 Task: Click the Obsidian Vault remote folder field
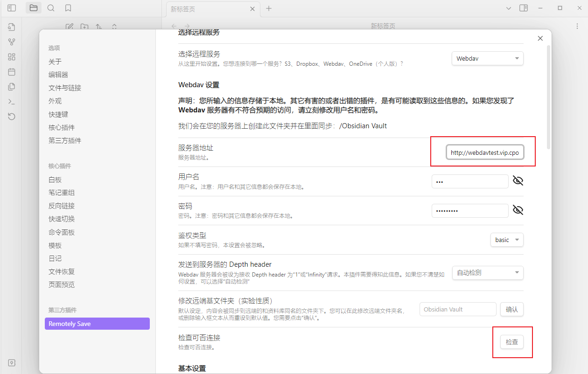pyautogui.click(x=458, y=309)
